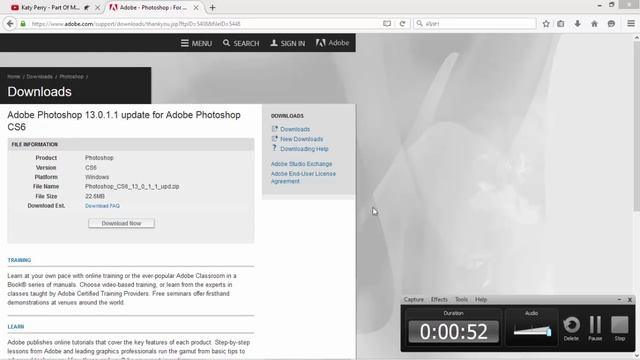Viewport: 640px width, 360px height.
Task: Click the LEARN section heading
Action: click(x=16, y=327)
